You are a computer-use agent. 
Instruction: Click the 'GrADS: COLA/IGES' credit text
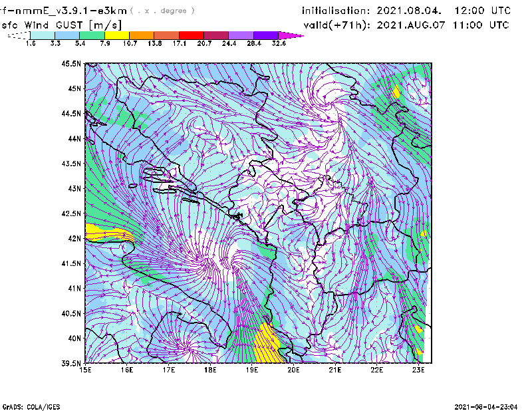pyautogui.click(x=31, y=407)
